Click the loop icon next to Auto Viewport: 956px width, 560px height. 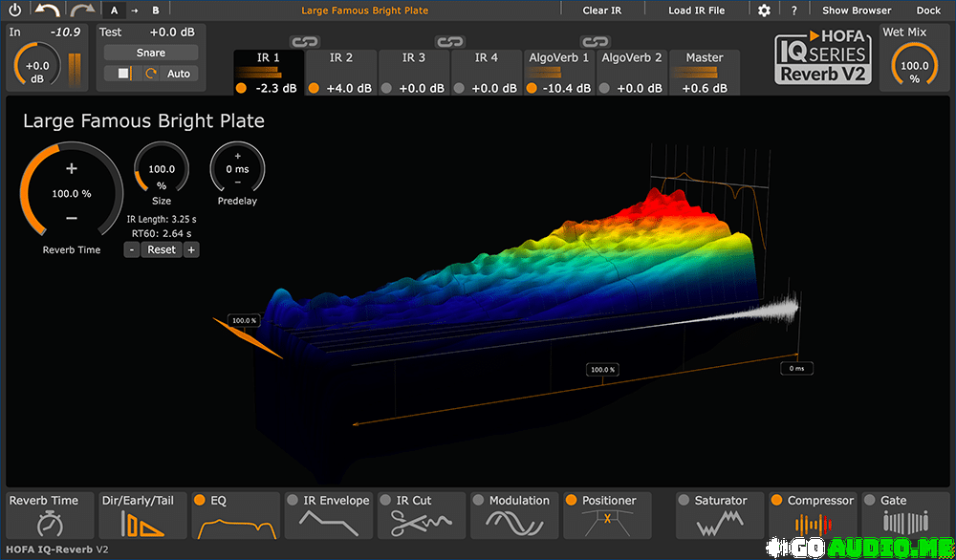click(x=151, y=74)
